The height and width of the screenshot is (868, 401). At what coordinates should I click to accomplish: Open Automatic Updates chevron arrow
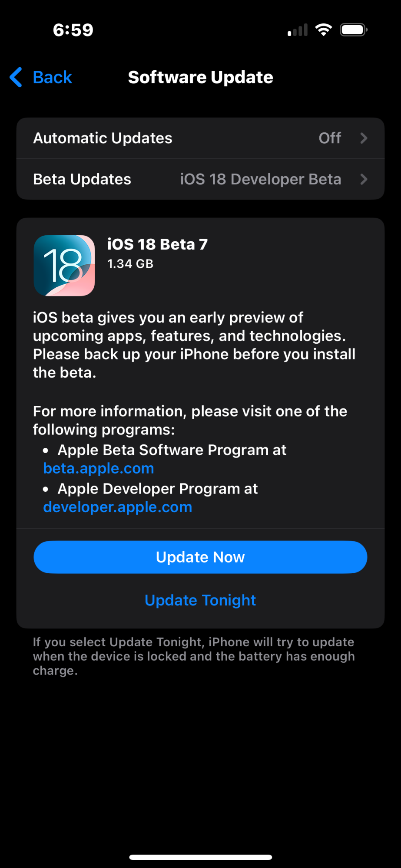point(364,138)
